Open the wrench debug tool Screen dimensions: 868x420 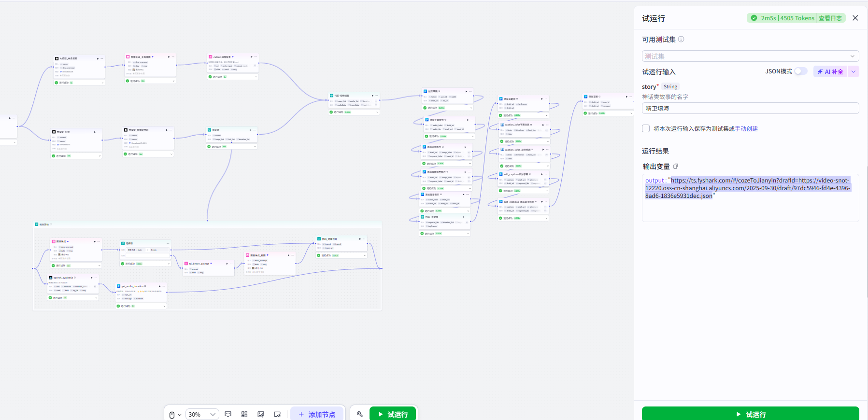tap(360, 414)
